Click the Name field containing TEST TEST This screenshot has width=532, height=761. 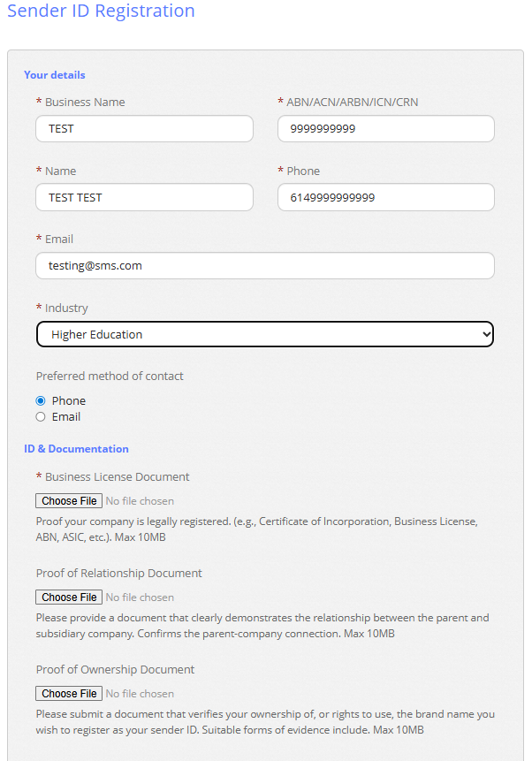pyautogui.click(x=144, y=197)
